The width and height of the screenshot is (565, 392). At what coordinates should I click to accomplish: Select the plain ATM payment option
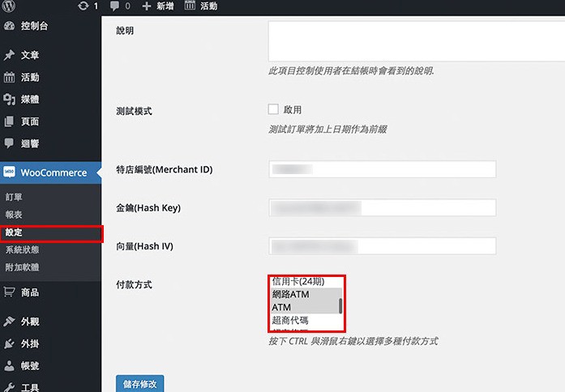click(x=305, y=308)
